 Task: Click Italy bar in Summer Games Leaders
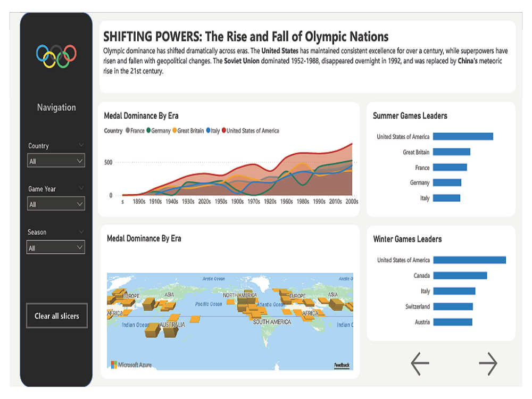[446, 198]
